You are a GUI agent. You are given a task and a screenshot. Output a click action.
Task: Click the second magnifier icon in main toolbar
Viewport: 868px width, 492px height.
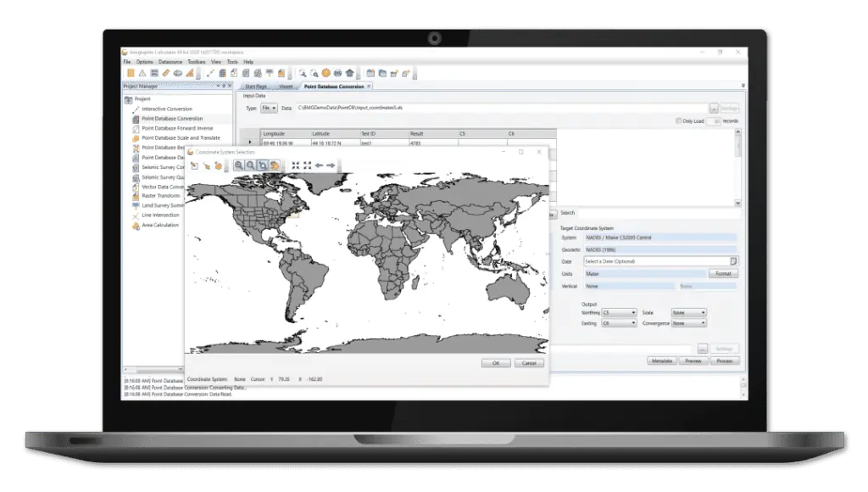click(x=314, y=73)
